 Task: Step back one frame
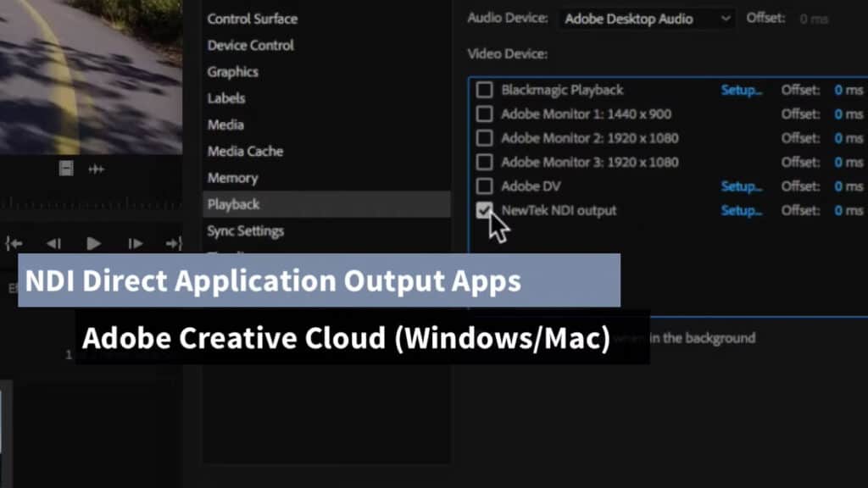click(53, 244)
